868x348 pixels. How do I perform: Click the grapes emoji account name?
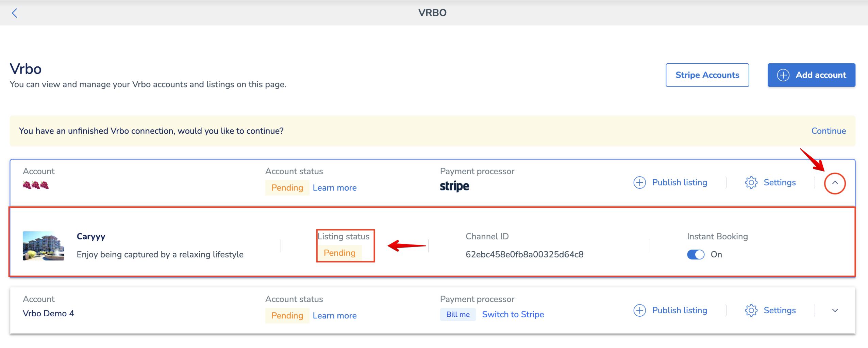tap(36, 185)
